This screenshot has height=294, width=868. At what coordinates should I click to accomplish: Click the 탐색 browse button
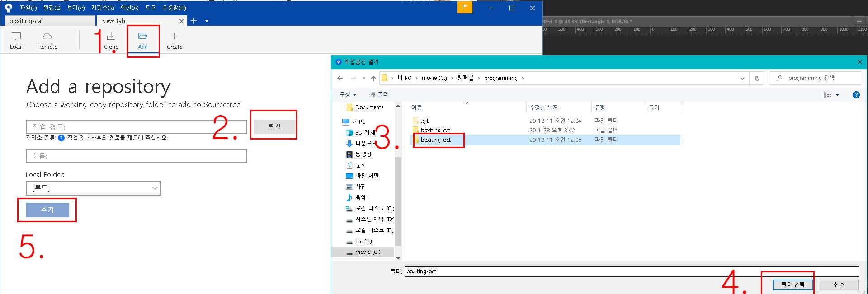[x=275, y=127]
